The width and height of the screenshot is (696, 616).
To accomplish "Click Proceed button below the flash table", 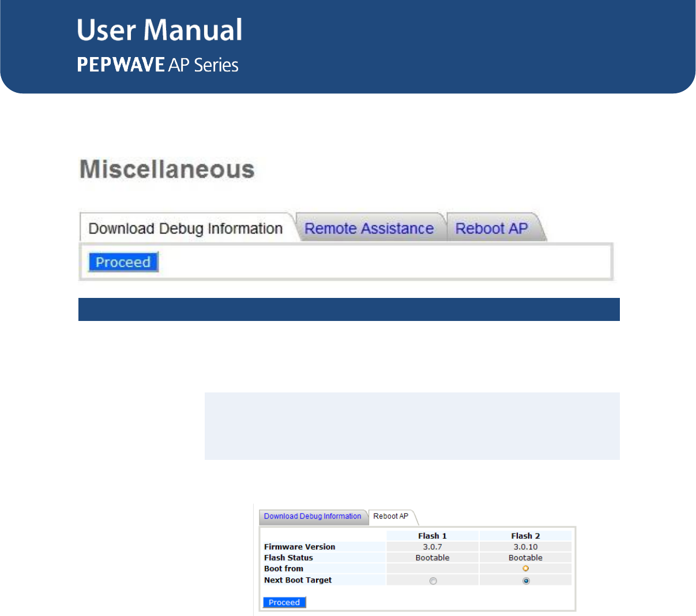I will (284, 602).
